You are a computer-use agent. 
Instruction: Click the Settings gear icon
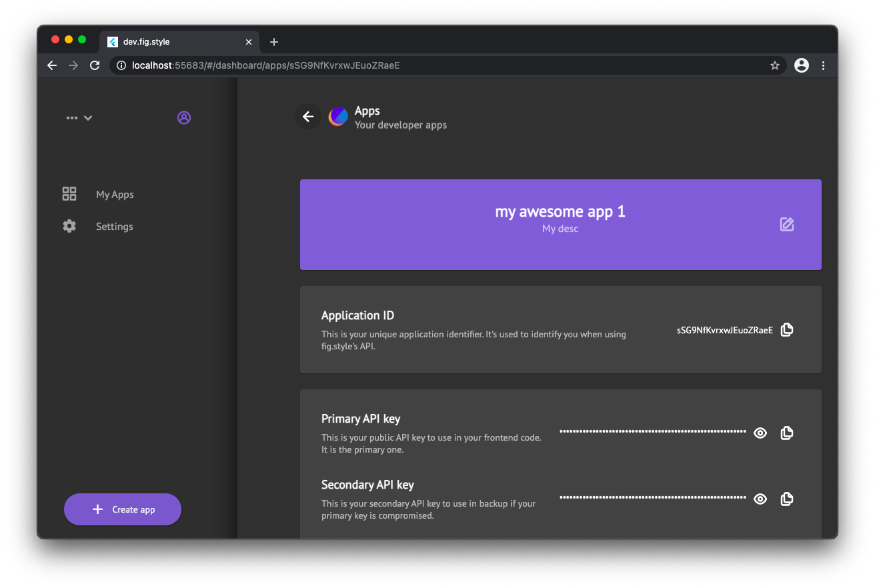click(69, 226)
